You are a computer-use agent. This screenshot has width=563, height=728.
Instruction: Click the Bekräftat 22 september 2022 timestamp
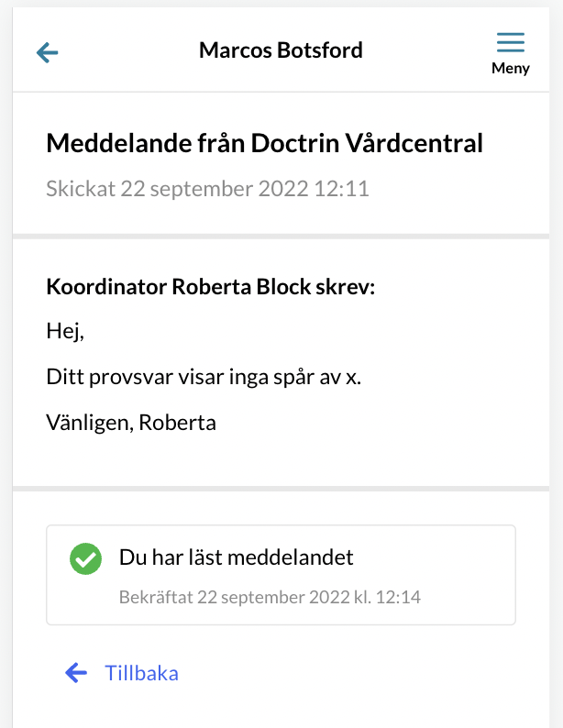(x=270, y=597)
